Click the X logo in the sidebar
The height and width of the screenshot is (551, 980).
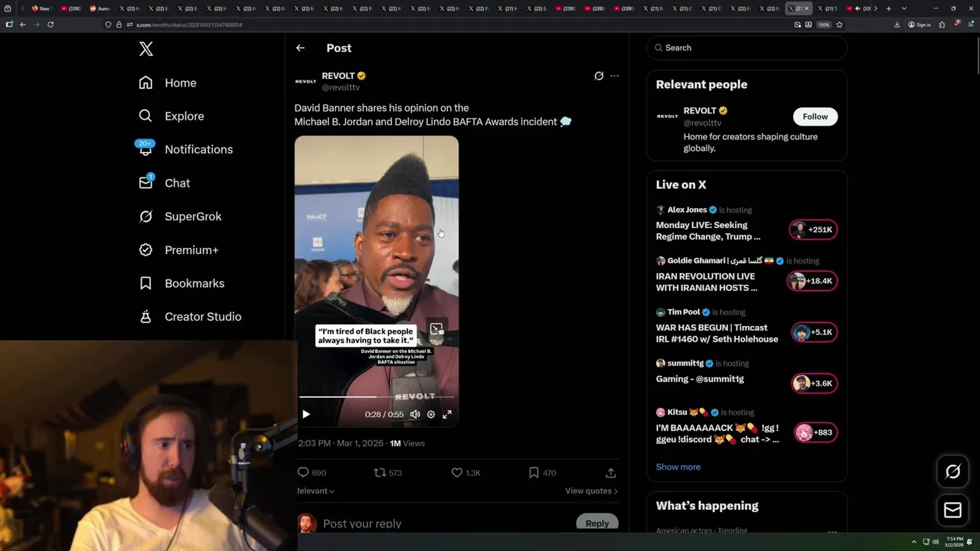coord(146,49)
